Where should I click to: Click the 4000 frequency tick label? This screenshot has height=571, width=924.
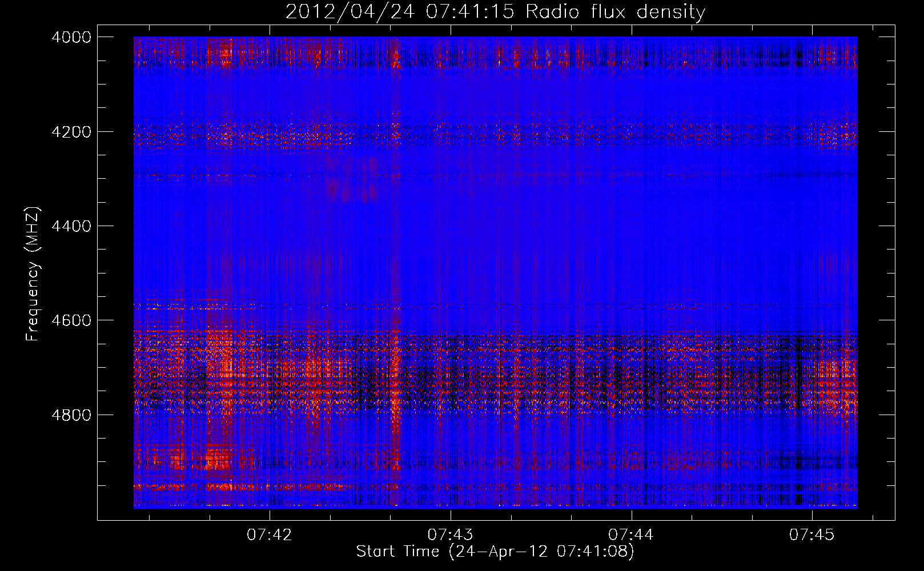pos(71,37)
